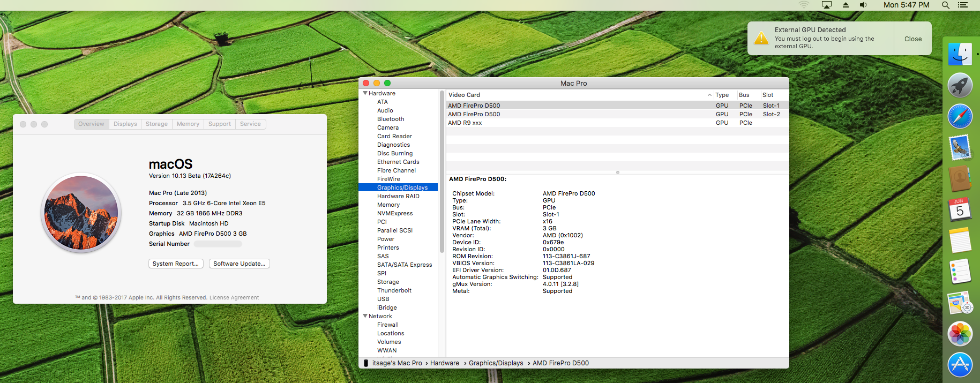Launch Safari compass icon in Dock
The width and height of the screenshot is (980, 383).
[x=960, y=116]
